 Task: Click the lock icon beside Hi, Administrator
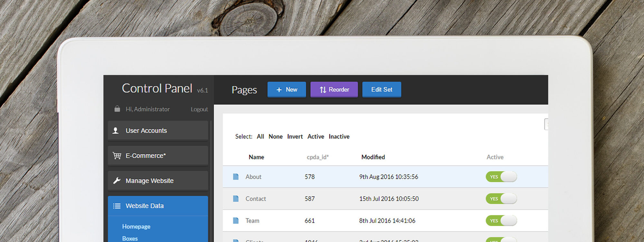pyautogui.click(x=117, y=109)
